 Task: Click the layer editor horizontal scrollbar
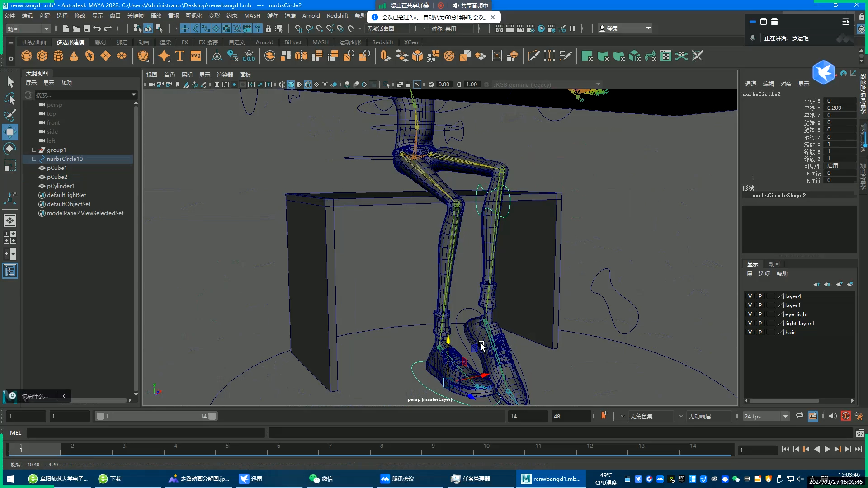[784, 401]
